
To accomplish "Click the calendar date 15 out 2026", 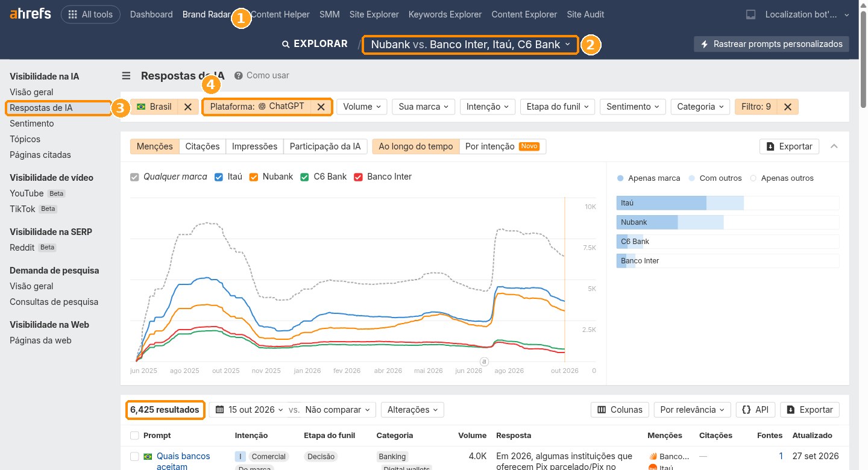I will [x=250, y=410].
